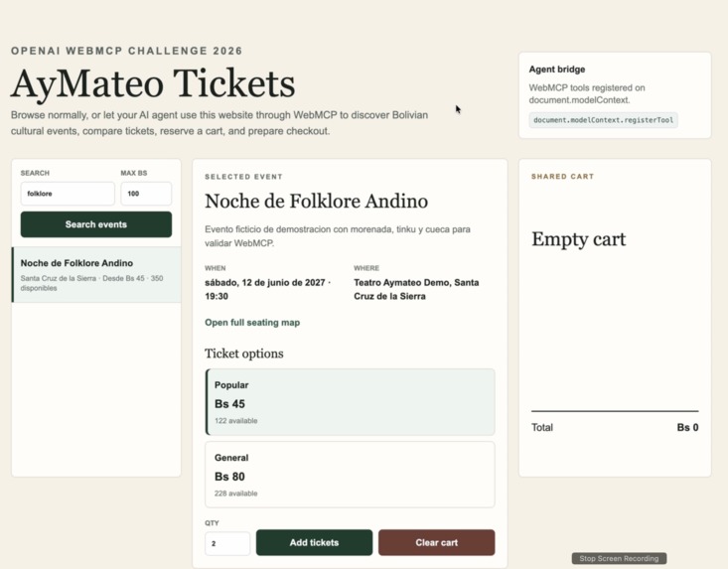Click the Ticket options heading
This screenshot has width=728, height=569.
pyautogui.click(x=244, y=354)
